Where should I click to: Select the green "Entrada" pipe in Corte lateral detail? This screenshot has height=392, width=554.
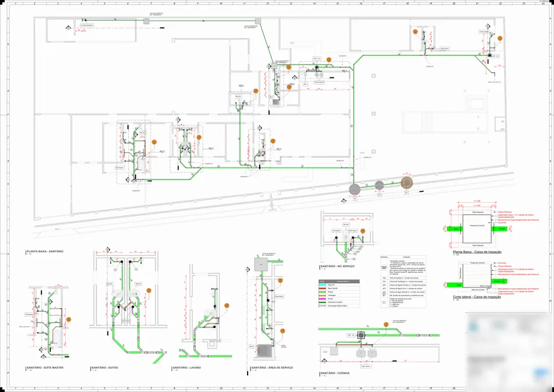[x=499, y=281]
